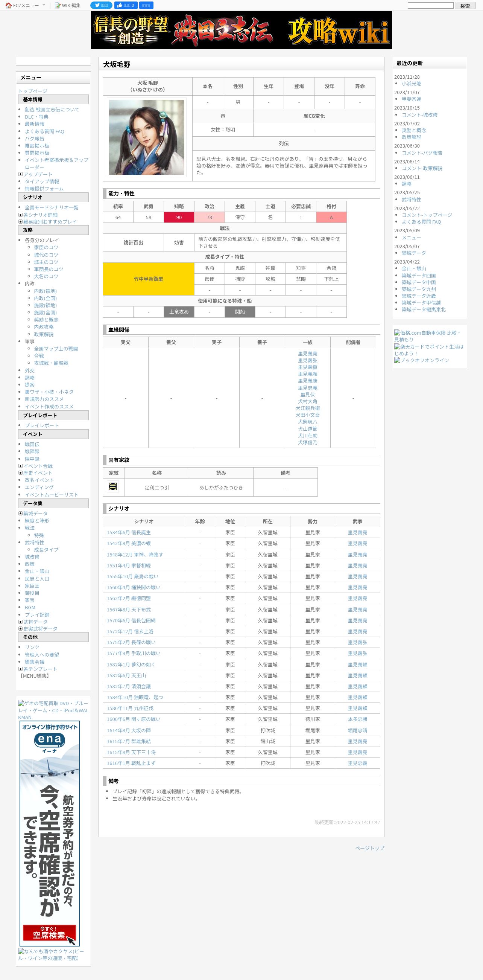Screen dimensions: 483x980
Task: Open 里見忠義 in the last scenario row
Action: pos(358,763)
